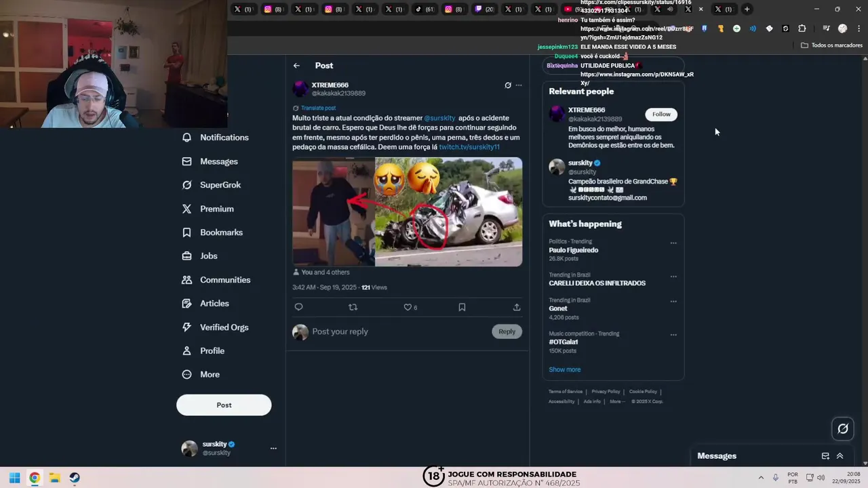
Task: Open the Todos os marcadores bookmarks folder
Action: pyautogui.click(x=831, y=45)
